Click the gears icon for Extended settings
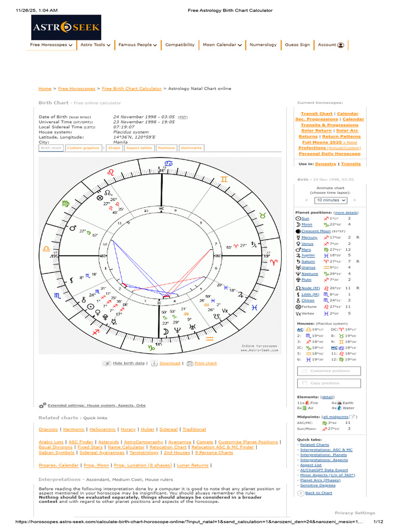399x532 pixels. pos(42,405)
